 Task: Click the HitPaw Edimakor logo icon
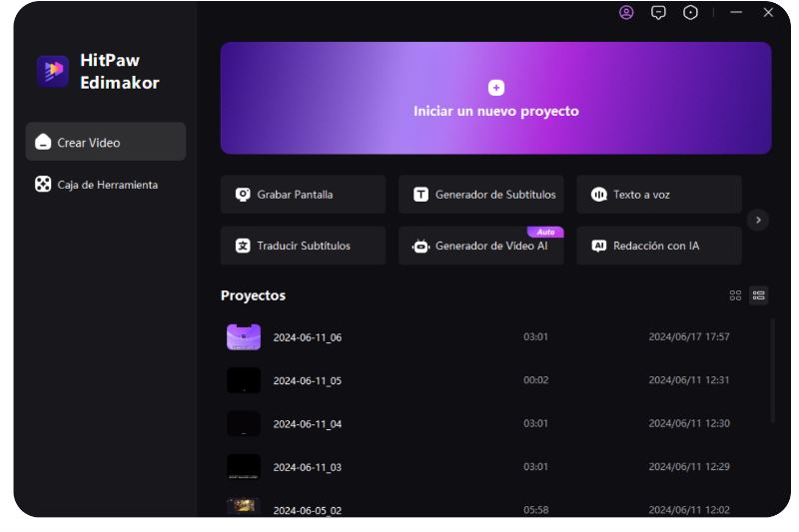(53, 71)
